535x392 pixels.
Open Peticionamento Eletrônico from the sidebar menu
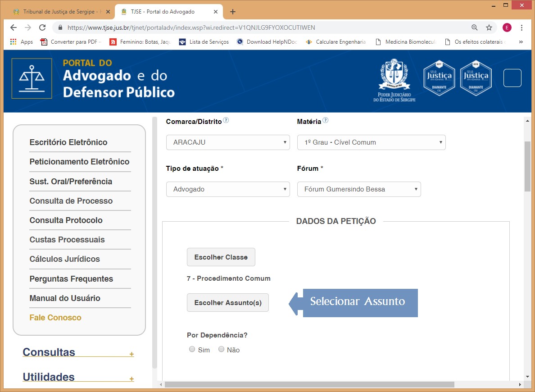[79, 162]
